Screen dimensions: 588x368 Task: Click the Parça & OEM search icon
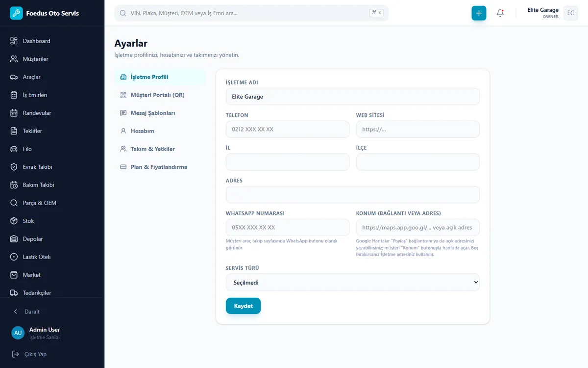click(14, 203)
